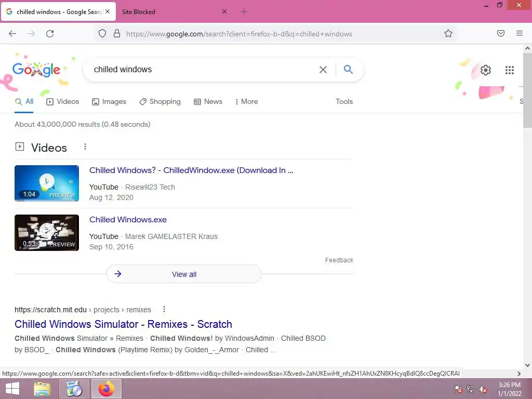
Task: Click the scroll up arrow
Action: point(527,48)
